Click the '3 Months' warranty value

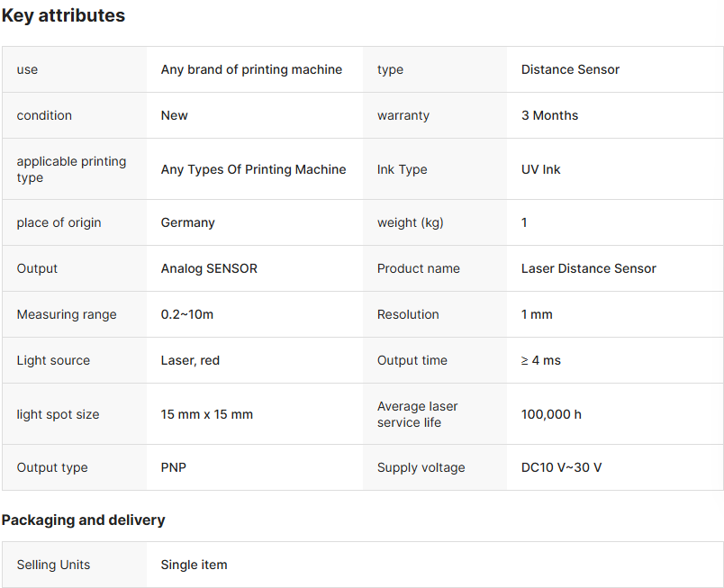click(x=549, y=115)
